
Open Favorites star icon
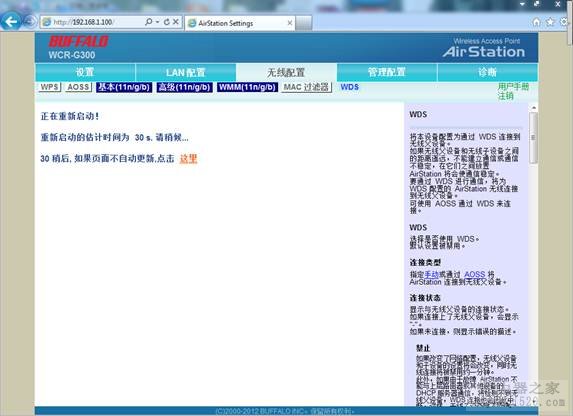[550, 22]
